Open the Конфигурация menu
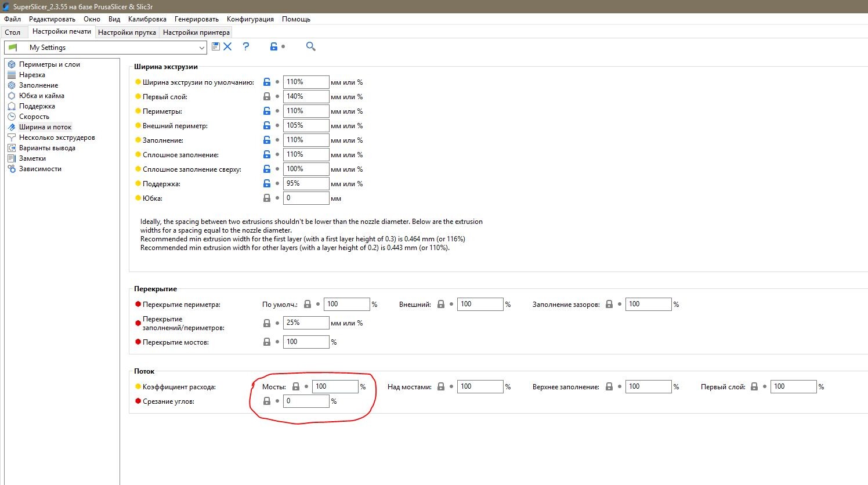 pyautogui.click(x=250, y=19)
